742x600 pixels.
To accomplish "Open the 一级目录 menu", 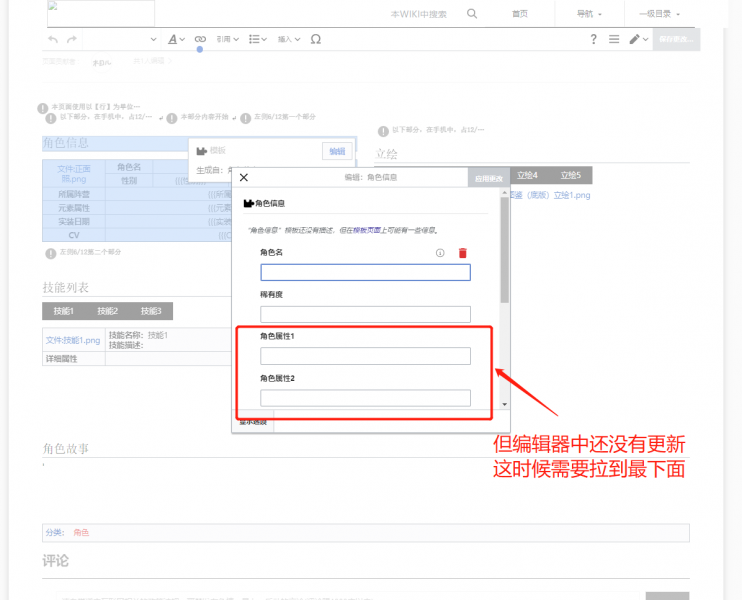I will pos(659,14).
